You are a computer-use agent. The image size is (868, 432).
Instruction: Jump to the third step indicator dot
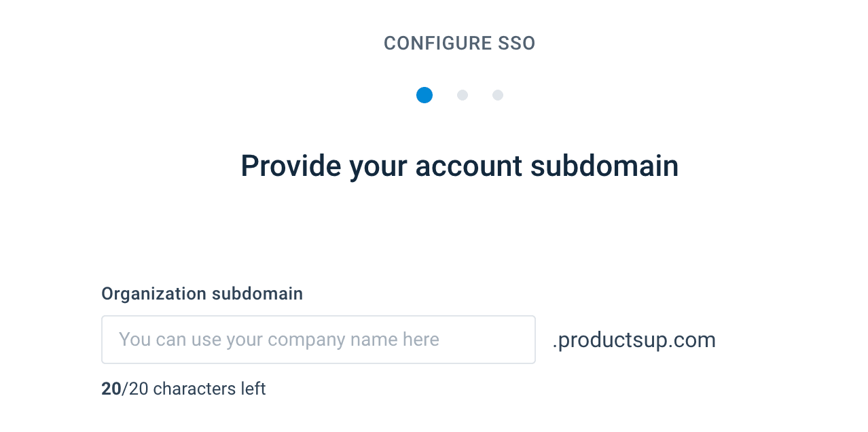tap(498, 95)
